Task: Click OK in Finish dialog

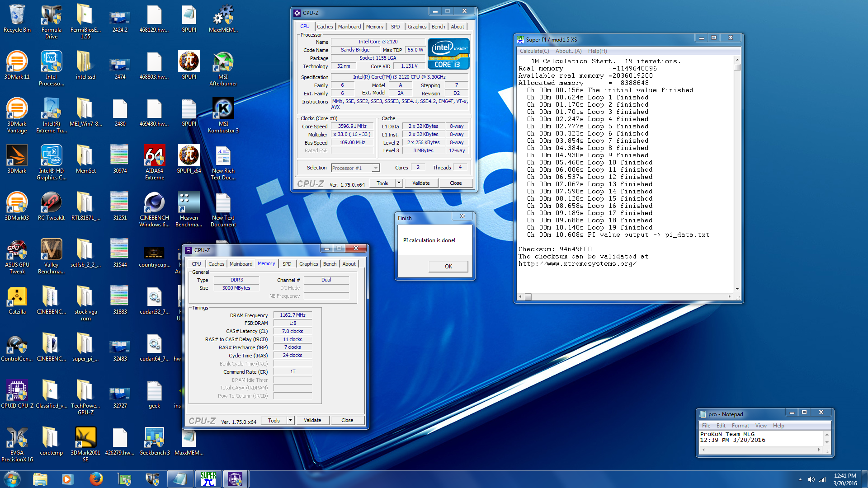Action: [x=448, y=266]
